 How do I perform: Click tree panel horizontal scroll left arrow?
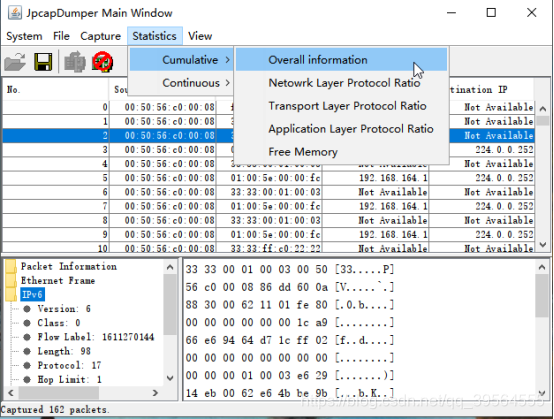11,393
